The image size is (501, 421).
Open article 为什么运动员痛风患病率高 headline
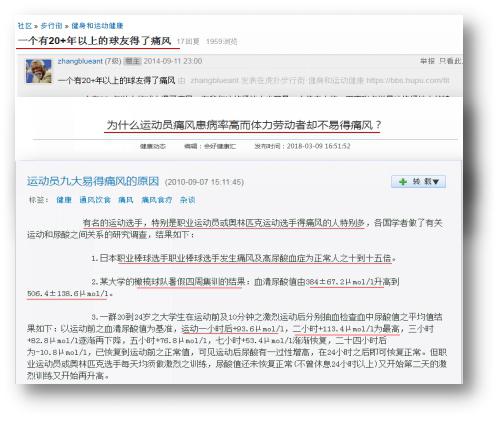[243, 125]
